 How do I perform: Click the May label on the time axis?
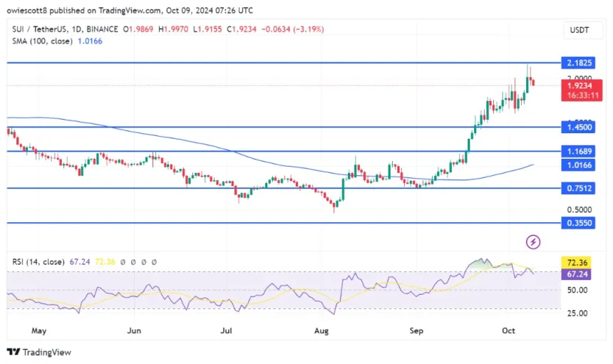(x=39, y=331)
